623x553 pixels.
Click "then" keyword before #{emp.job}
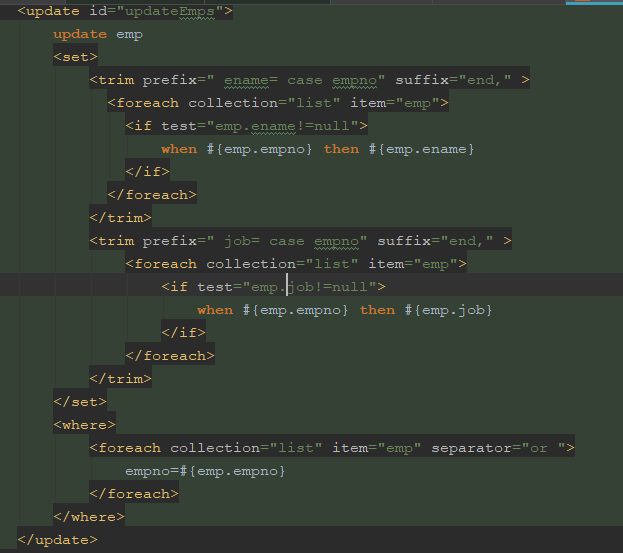[x=377, y=310]
